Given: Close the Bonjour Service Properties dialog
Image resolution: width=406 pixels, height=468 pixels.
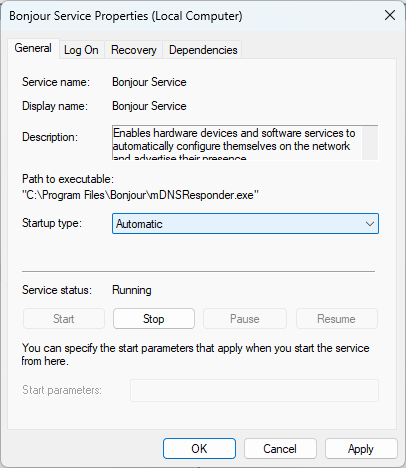Looking at the screenshot, I should click(x=390, y=15).
